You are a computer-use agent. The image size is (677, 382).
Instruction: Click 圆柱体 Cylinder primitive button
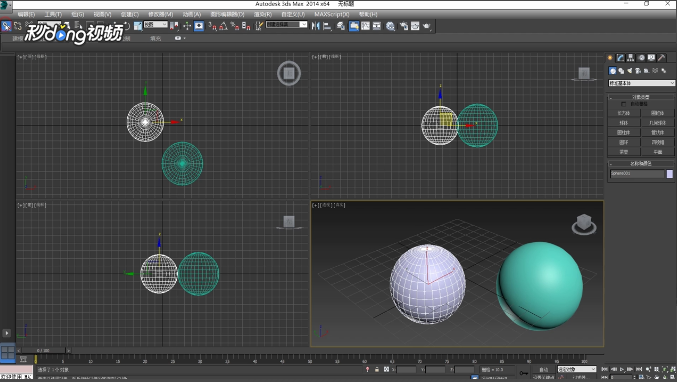pos(624,133)
